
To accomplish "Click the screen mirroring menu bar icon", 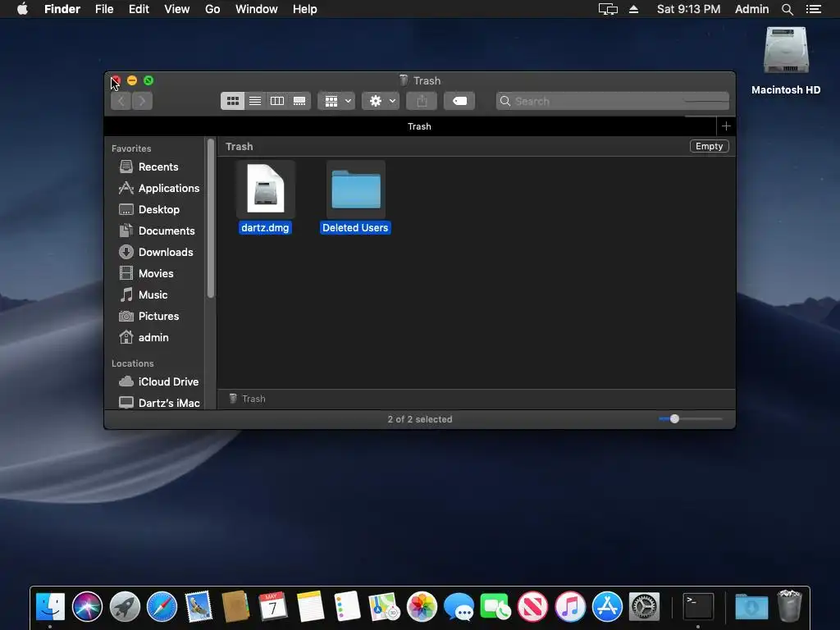I will tap(608, 9).
